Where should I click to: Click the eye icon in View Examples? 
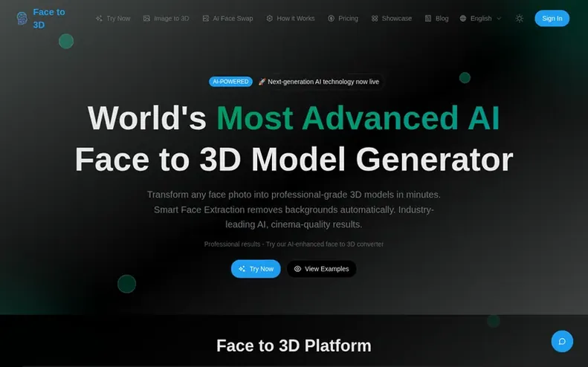298,269
